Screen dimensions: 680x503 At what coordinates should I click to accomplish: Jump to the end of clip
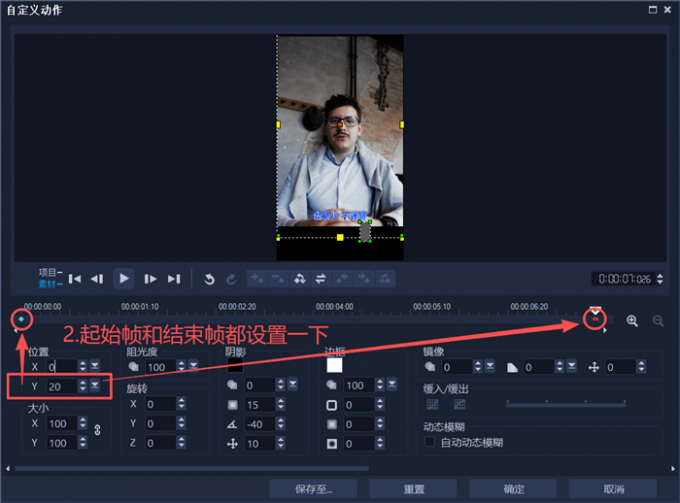174,279
